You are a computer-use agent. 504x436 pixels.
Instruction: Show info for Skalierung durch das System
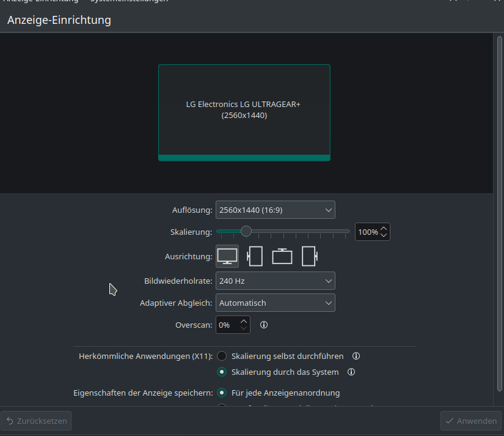pyautogui.click(x=351, y=372)
